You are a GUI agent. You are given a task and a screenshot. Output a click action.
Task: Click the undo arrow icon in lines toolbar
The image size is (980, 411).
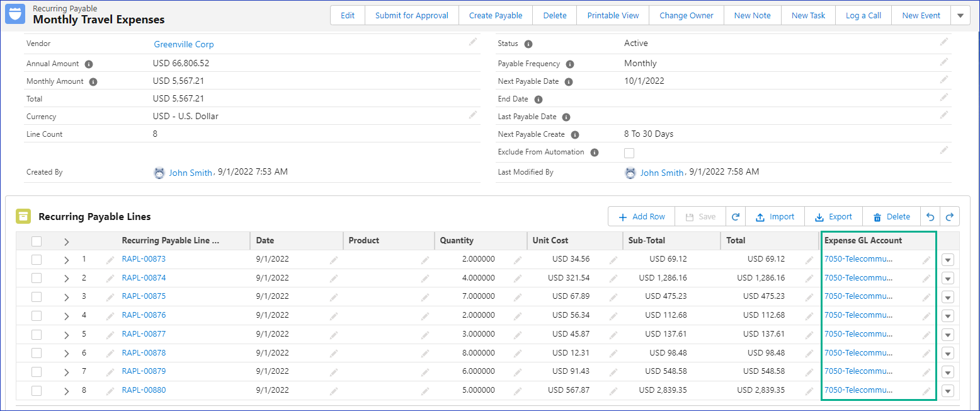click(x=930, y=217)
